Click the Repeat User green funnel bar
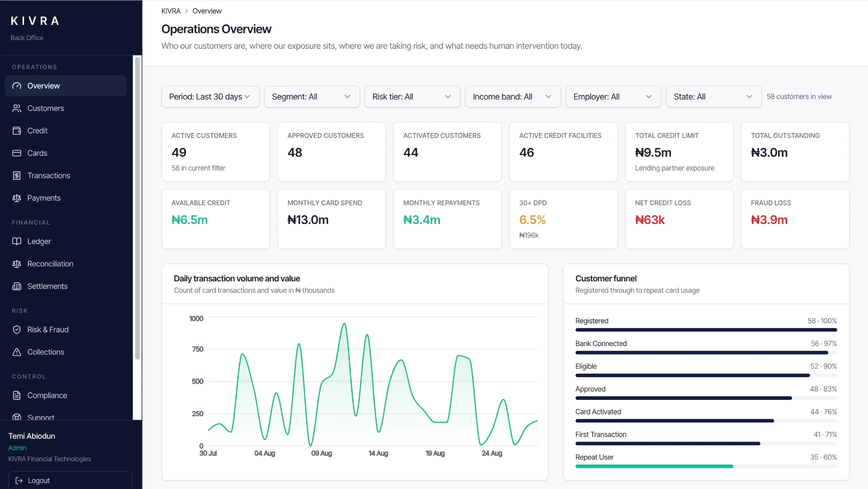Screen dimensions: 868x489 pyautogui.click(x=654, y=466)
